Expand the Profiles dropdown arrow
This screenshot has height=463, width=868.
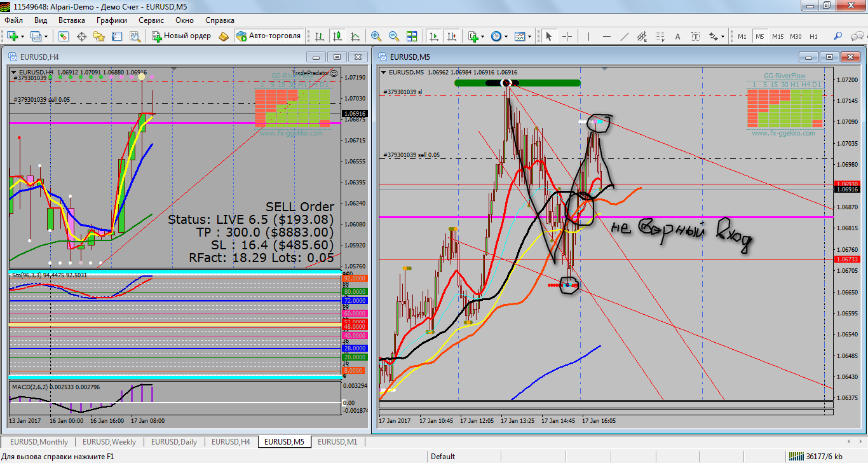pos(46,37)
